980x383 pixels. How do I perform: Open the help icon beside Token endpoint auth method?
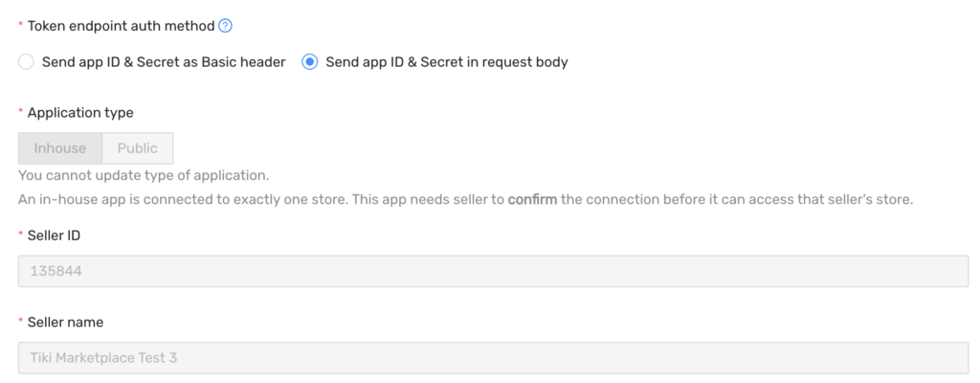(226, 26)
